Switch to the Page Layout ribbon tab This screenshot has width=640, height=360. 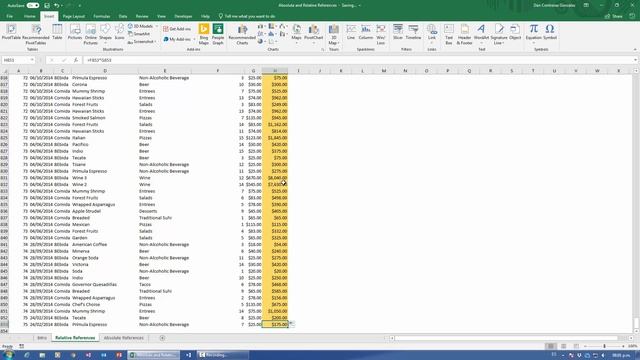pyautogui.click(x=74, y=16)
